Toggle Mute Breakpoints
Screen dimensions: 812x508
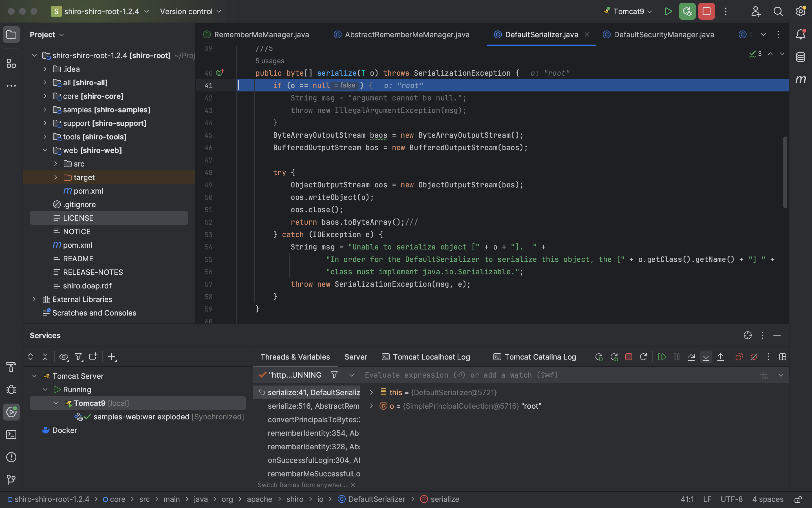click(754, 357)
